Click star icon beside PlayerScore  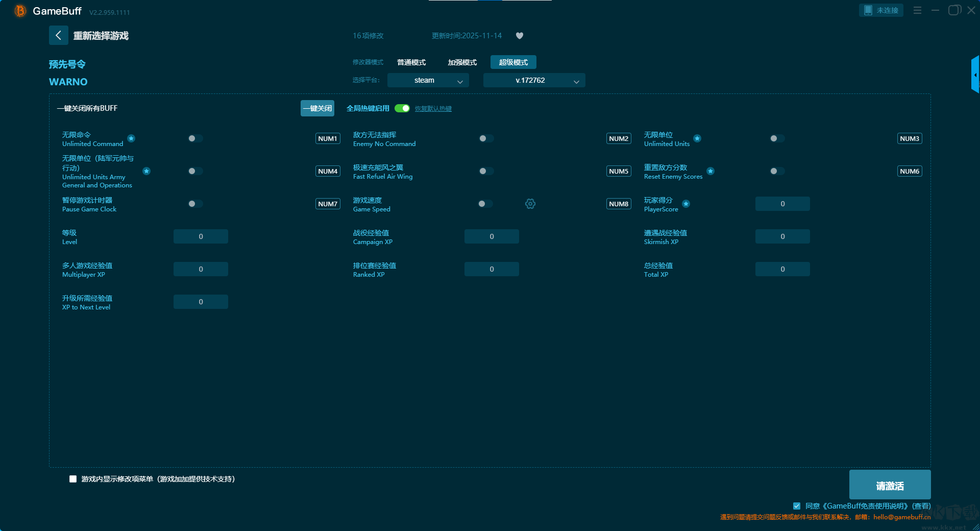pyautogui.click(x=686, y=204)
